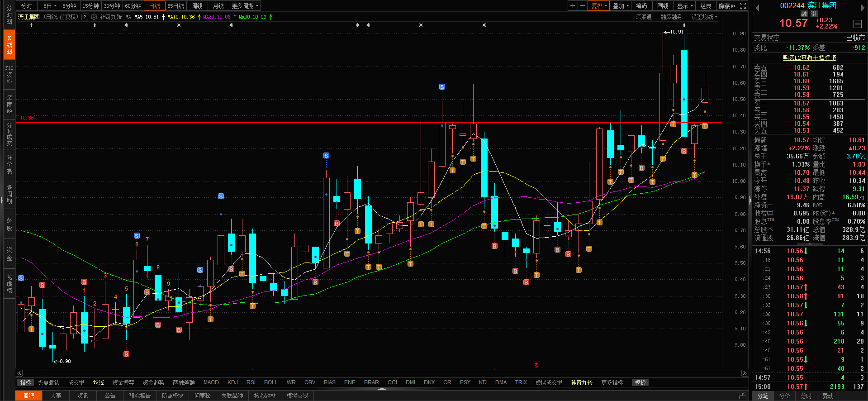The width and height of the screenshot is (868, 401).
Task: Click the bottom-right export panel icon
Action: (743, 396)
